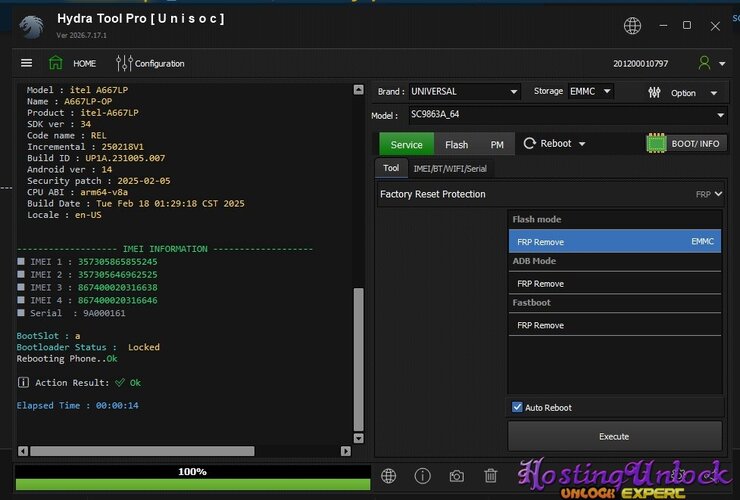Click the log scroll down arrow

[359, 438]
